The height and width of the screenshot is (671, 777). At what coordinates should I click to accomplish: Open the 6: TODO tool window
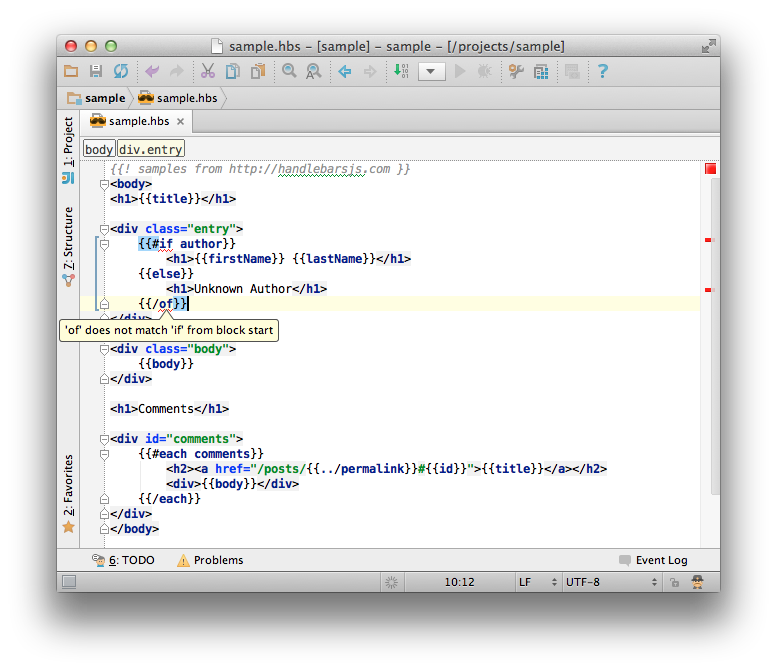[x=123, y=560]
